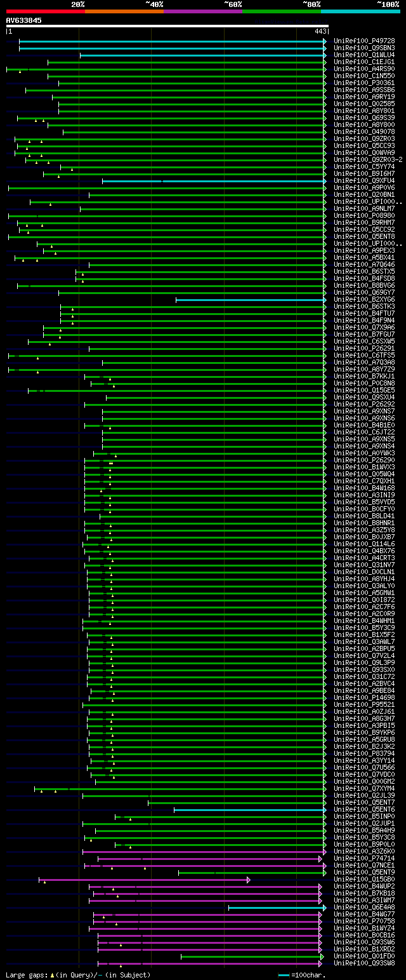This screenshot has width=406, height=980.
Task: Select the UniRef100_C6TFS5 hit label
Action: point(364,356)
